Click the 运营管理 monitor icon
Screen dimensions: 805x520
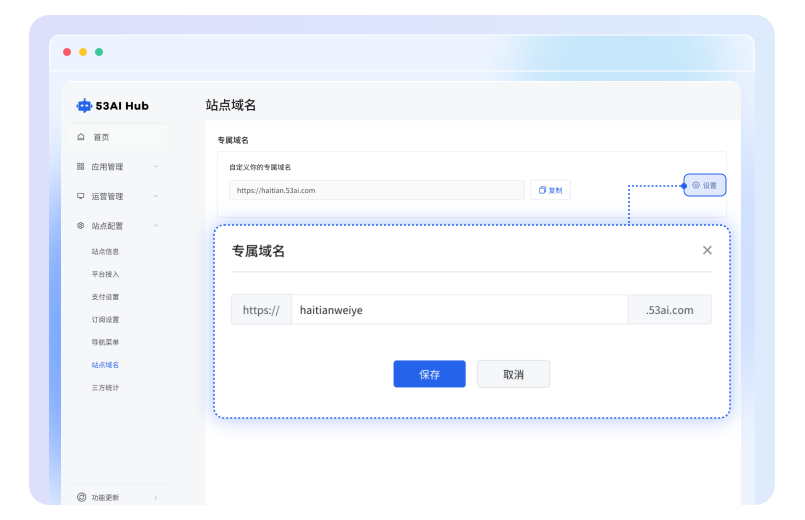81,197
